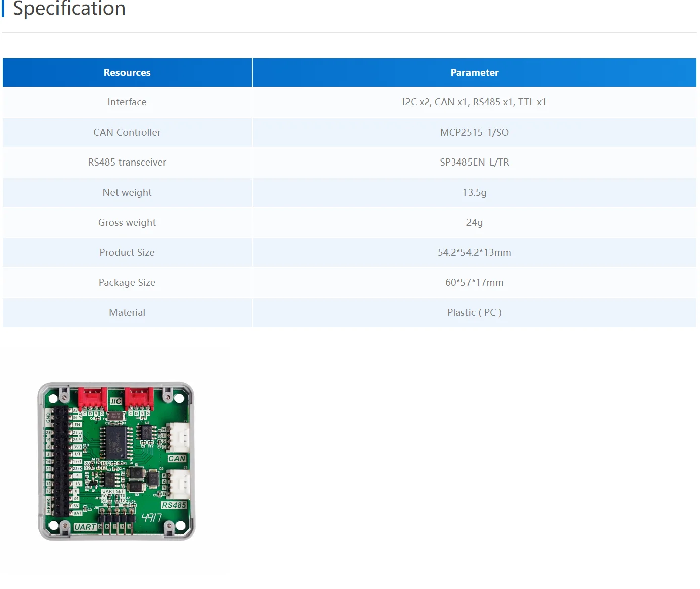This screenshot has width=700, height=589.
Task: Select the "24g" value
Action: (475, 223)
